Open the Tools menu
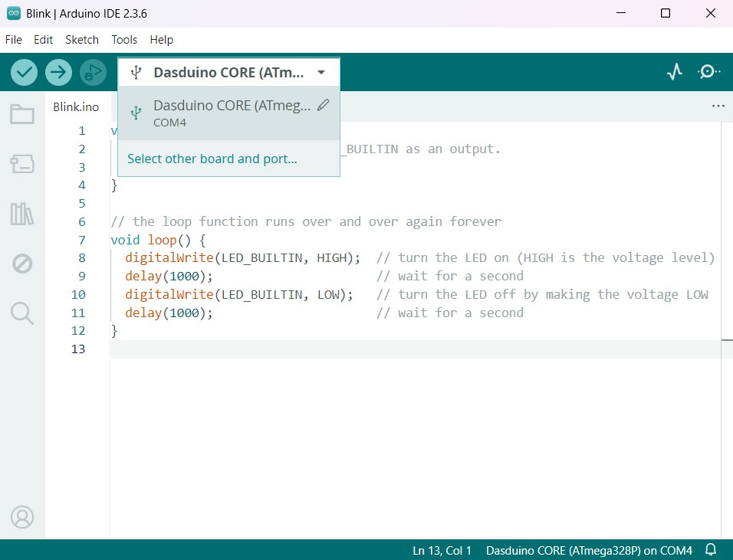Screen dimensions: 733x560 point(124,40)
